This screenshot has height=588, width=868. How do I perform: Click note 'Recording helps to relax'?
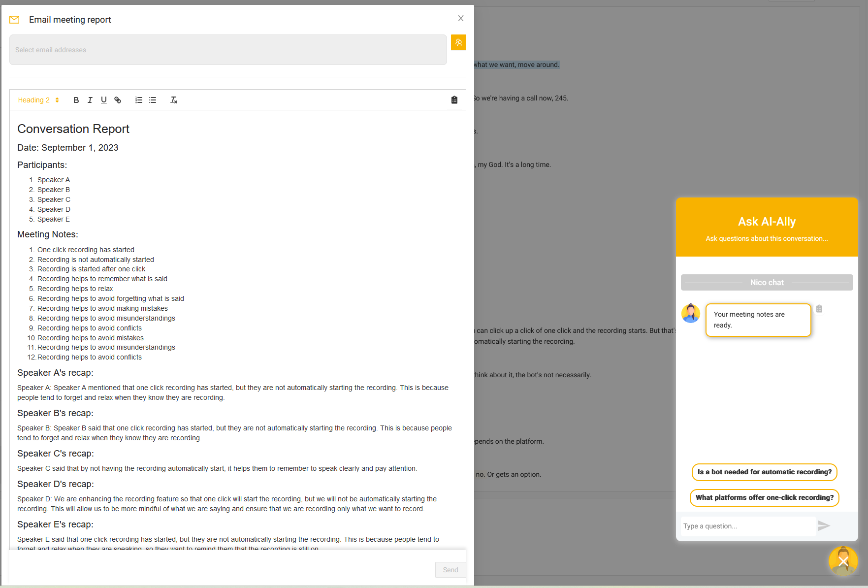pos(75,289)
